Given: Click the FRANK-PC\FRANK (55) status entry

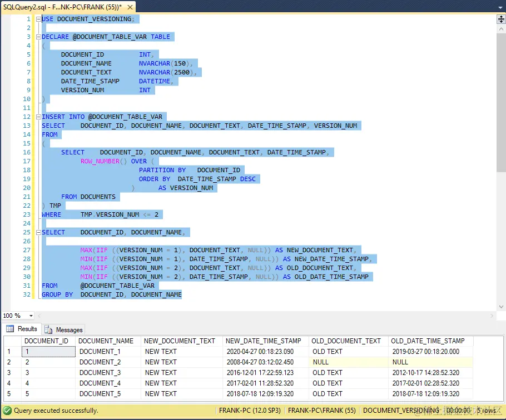Looking at the screenshot, I should (322, 411).
